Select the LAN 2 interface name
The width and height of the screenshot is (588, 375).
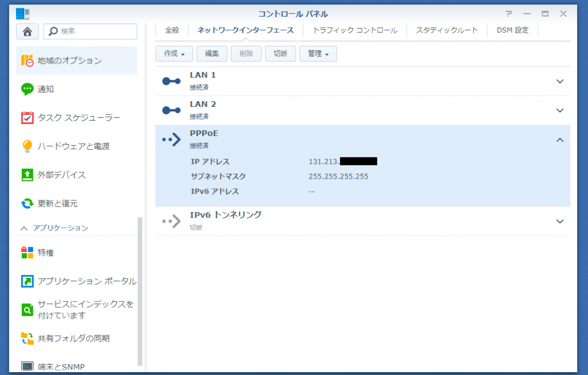[203, 105]
